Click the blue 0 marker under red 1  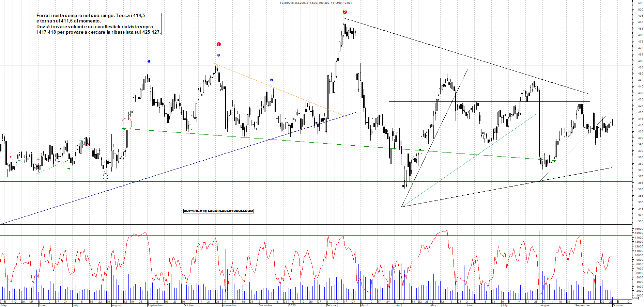(x=219, y=55)
